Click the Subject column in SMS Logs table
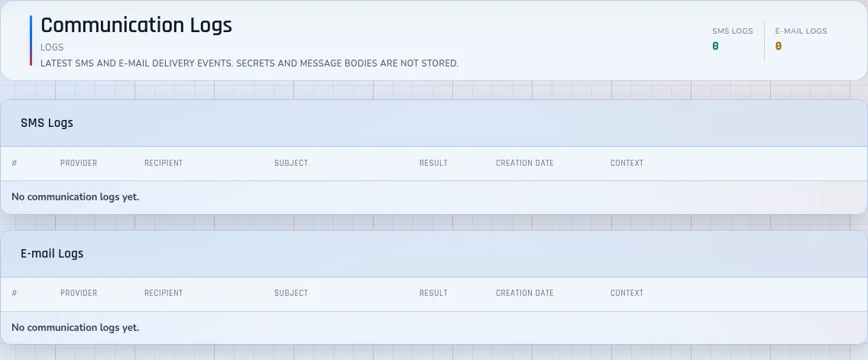Viewport: 868px width, 360px height. (x=291, y=163)
